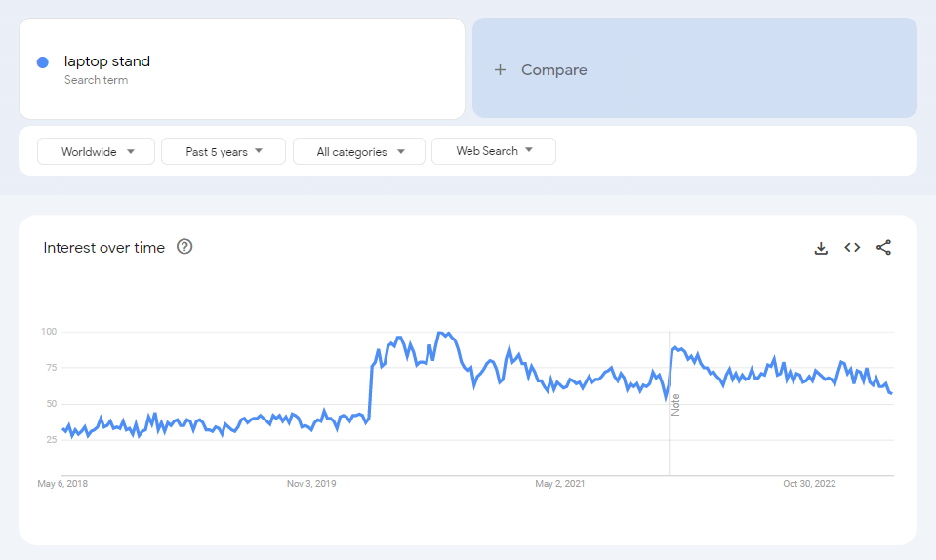Edit the laptop stand search term
This screenshot has height=560, width=936.
pos(107,61)
